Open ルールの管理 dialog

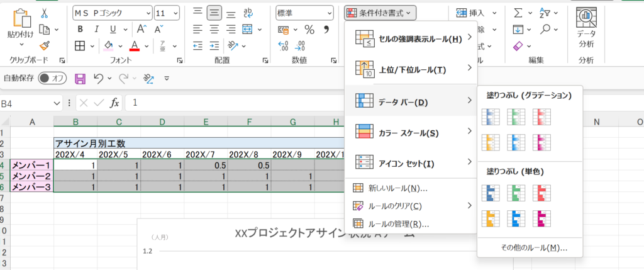pos(398,223)
